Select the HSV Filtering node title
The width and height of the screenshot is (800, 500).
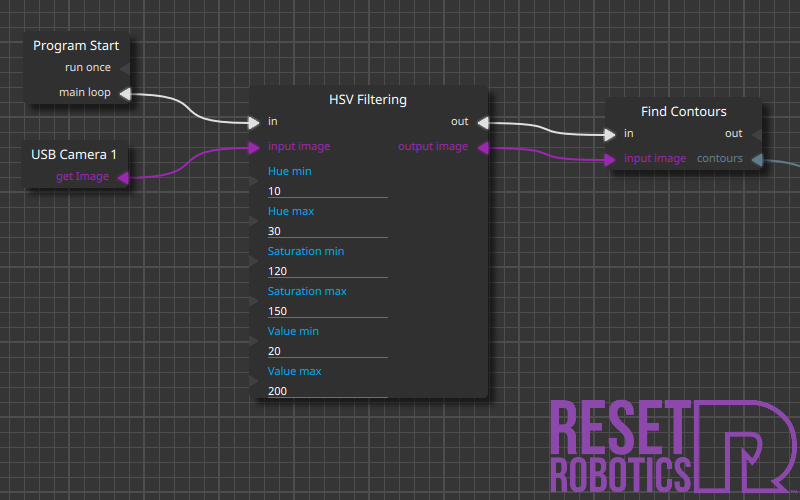click(368, 99)
